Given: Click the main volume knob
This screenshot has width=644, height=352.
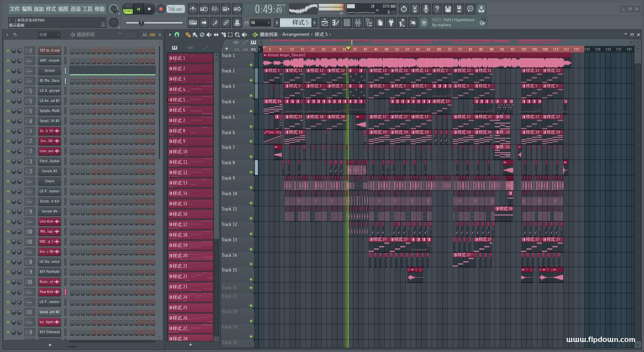Looking at the screenshot, I should coord(114,9).
